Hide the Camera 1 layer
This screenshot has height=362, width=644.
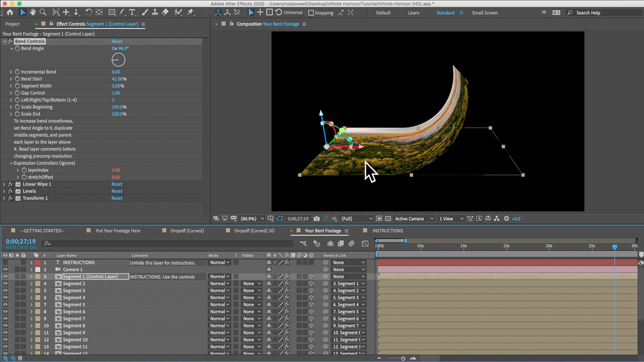click(x=5, y=269)
